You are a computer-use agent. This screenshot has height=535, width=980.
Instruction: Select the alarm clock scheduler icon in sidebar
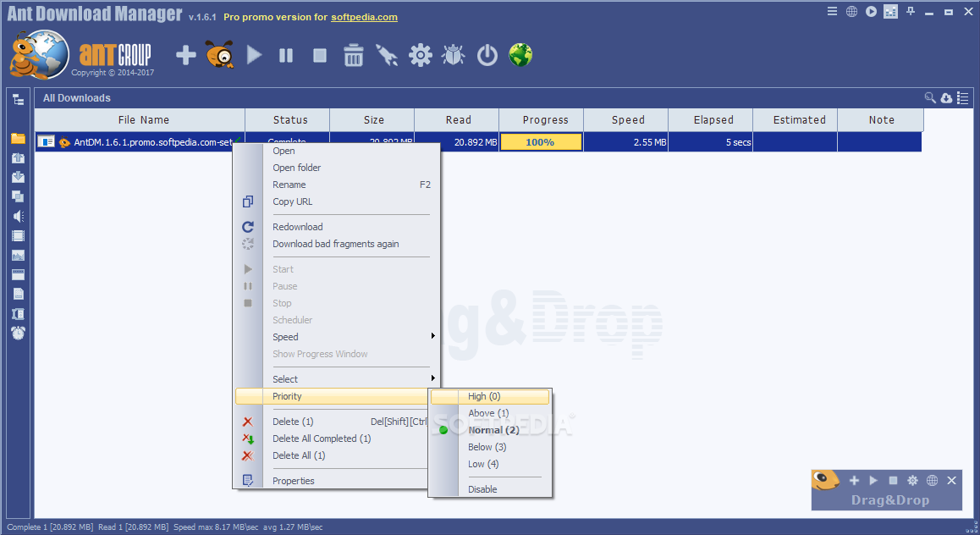coord(18,334)
